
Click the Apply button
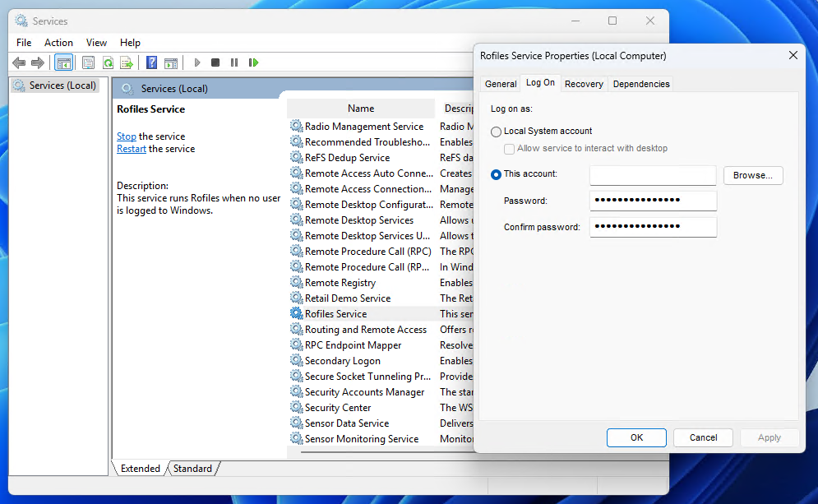click(x=769, y=437)
